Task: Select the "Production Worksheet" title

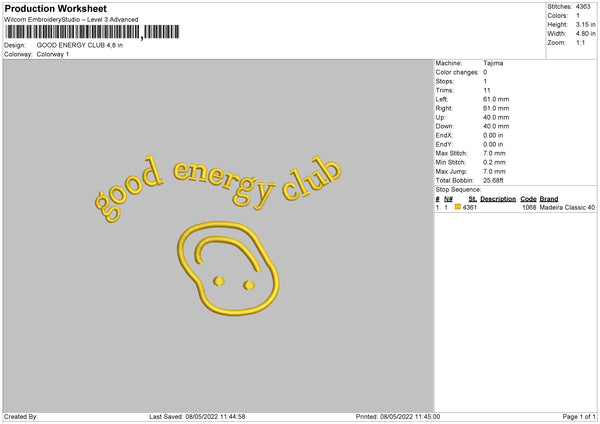Action: point(56,8)
